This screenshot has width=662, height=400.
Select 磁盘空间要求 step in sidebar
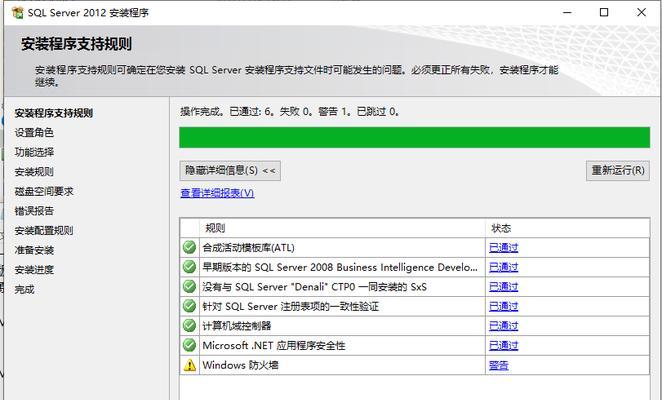pos(44,191)
